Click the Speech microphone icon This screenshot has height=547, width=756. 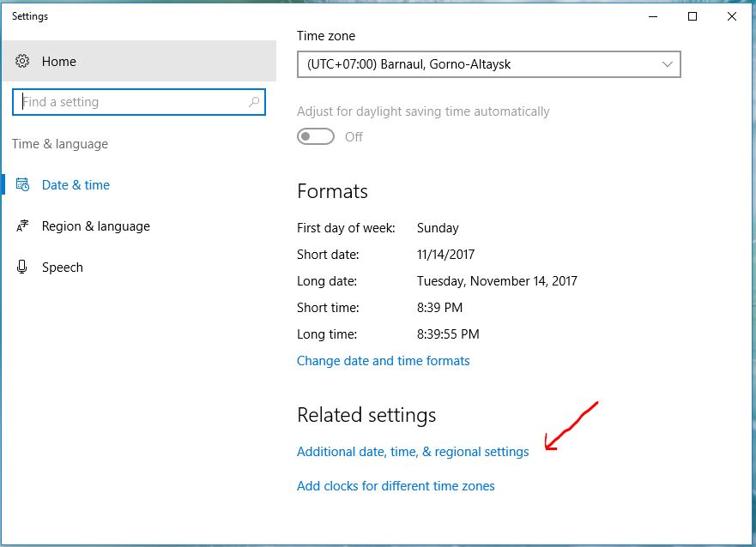[23, 267]
